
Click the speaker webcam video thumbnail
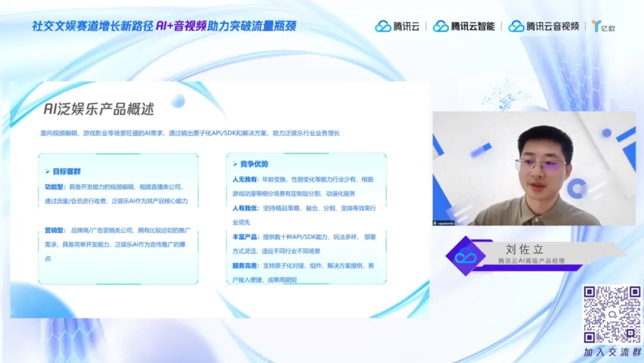[534, 168]
